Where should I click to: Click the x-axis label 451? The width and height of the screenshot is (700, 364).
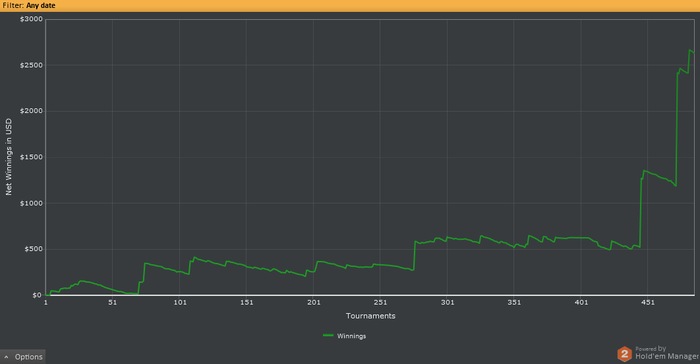[648, 302]
